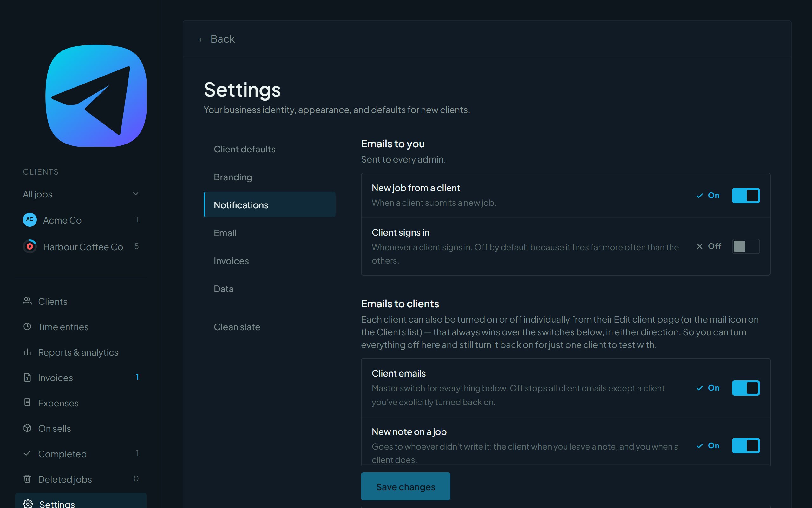This screenshot has width=812, height=508.
Task: Click the Completed checkmark icon
Action: coord(27,453)
